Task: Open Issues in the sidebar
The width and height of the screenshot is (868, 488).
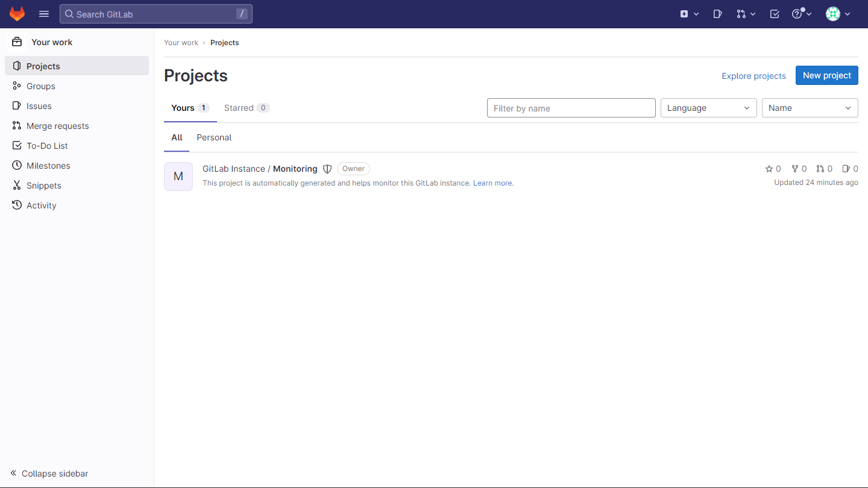Action: pos(77,106)
